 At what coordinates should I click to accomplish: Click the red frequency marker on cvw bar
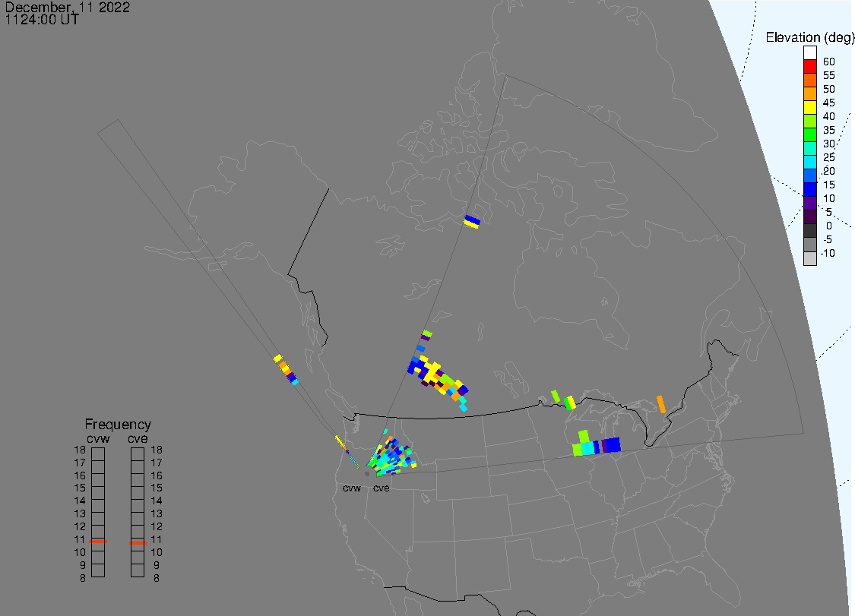pos(98,542)
